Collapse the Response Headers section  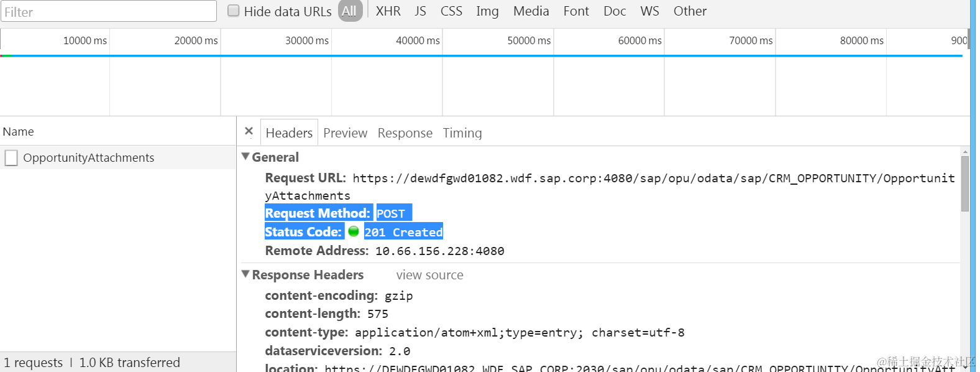click(245, 274)
